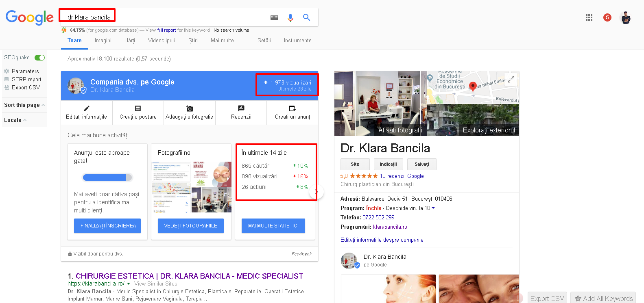Select the Toate tab

click(x=74, y=41)
